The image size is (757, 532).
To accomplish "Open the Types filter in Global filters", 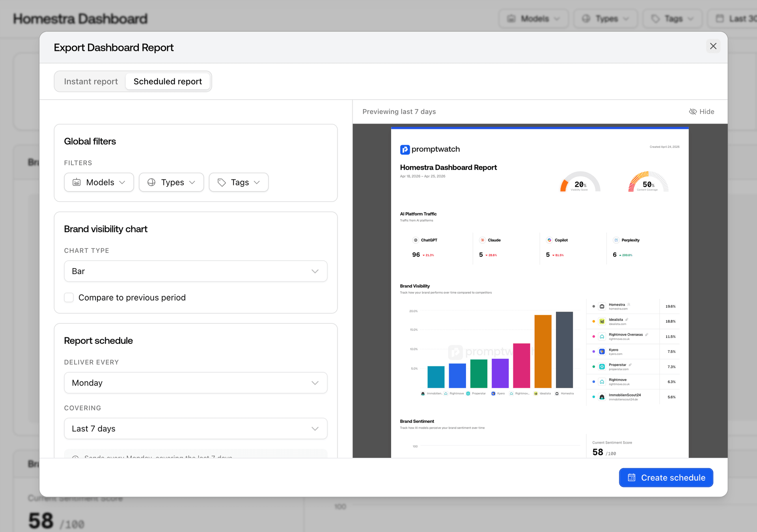I will tap(171, 182).
